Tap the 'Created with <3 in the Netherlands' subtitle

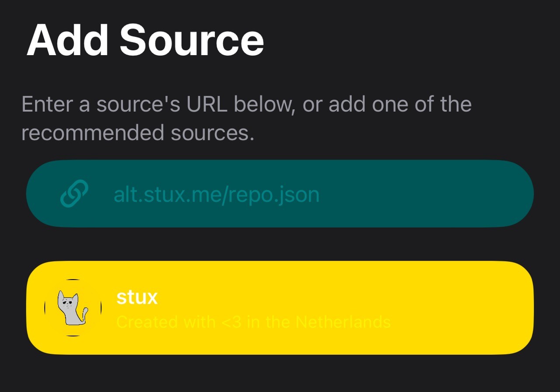click(x=253, y=322)
